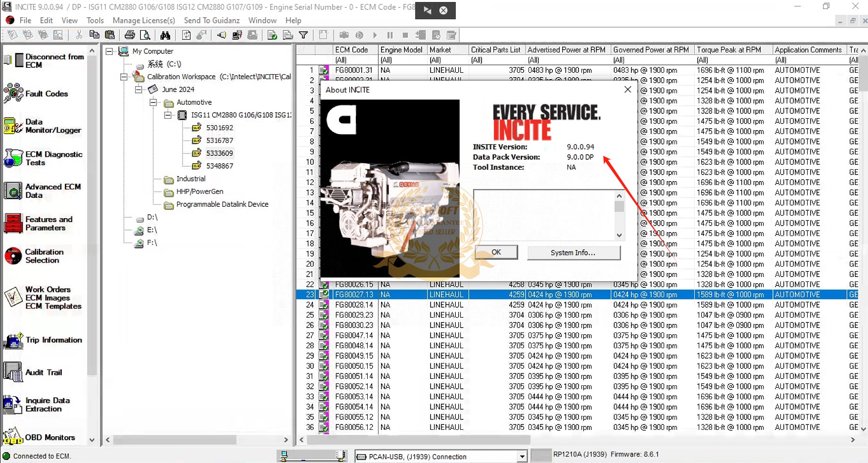Collapse the June 2024 tree node
868x463 pixels.
click(x=139, y=90)
